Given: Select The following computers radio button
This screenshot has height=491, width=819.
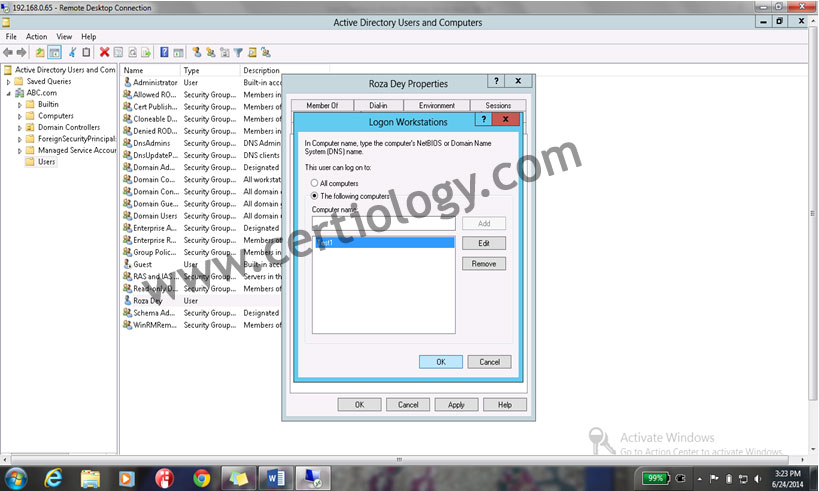Looking at the screenshot, I should tap(314, 196).
